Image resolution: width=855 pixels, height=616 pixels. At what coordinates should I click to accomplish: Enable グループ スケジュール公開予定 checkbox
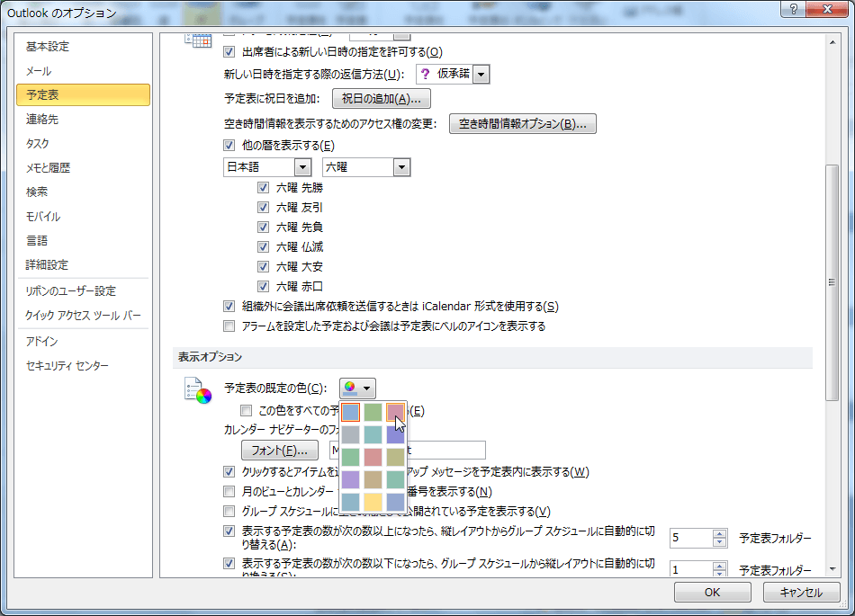(229, 512)
